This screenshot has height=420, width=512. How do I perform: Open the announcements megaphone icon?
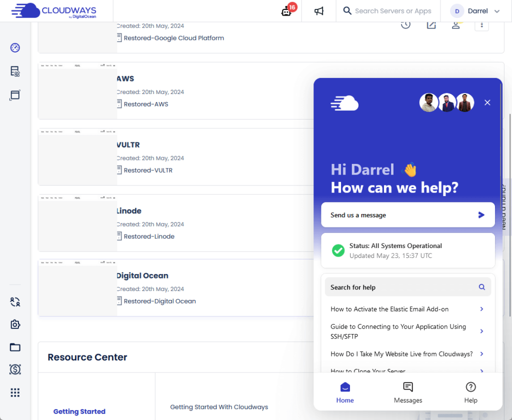click(x=318, y=11)
